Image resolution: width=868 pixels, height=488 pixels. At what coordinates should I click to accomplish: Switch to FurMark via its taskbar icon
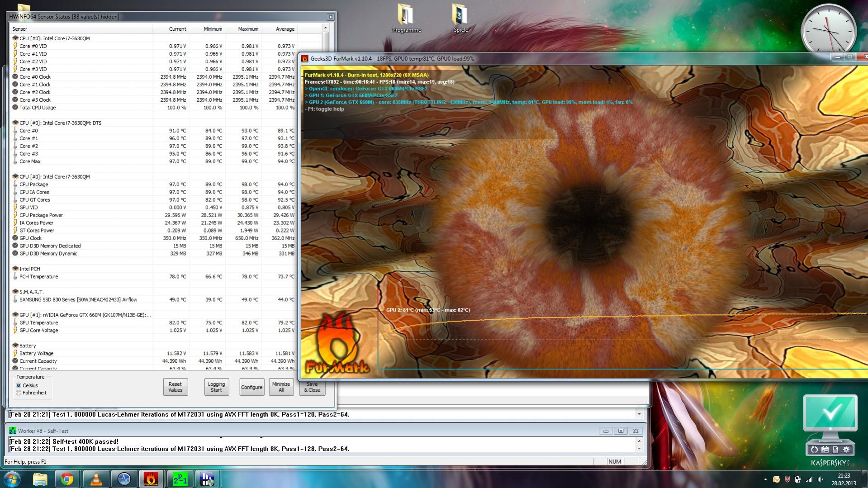[151, 479]
